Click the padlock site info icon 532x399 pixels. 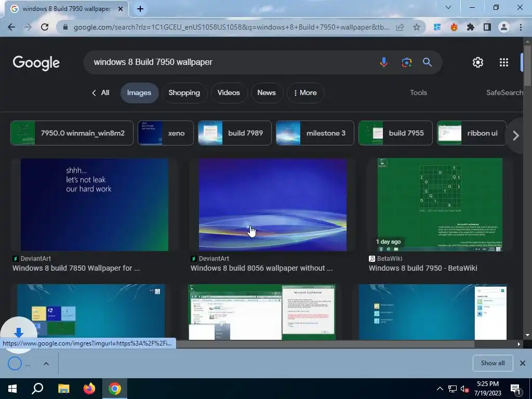click(x=65, y=27)
